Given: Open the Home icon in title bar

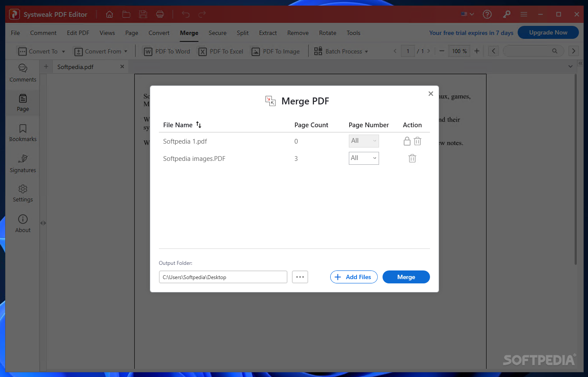Looking at the screenshot, I should click(x=110, y=14).
